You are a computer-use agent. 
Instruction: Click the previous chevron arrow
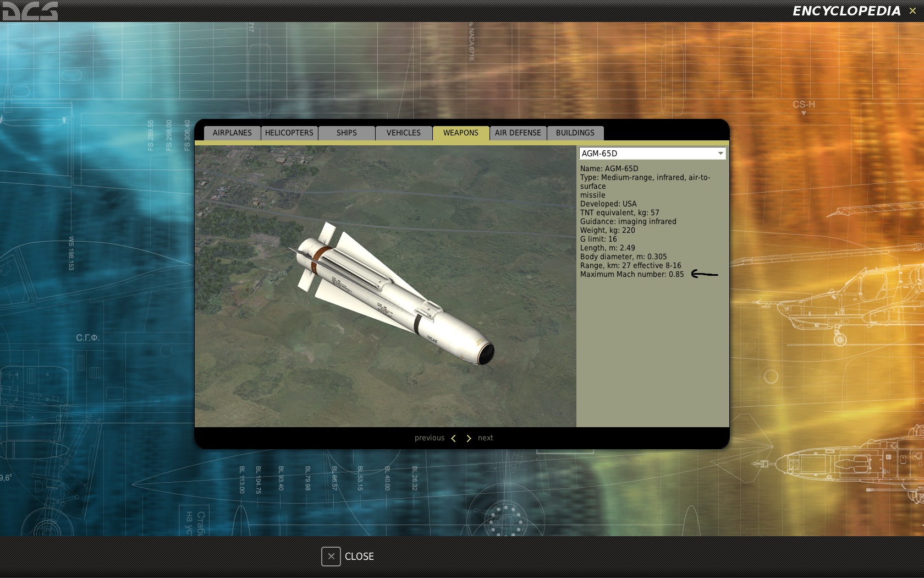[453, 438]
